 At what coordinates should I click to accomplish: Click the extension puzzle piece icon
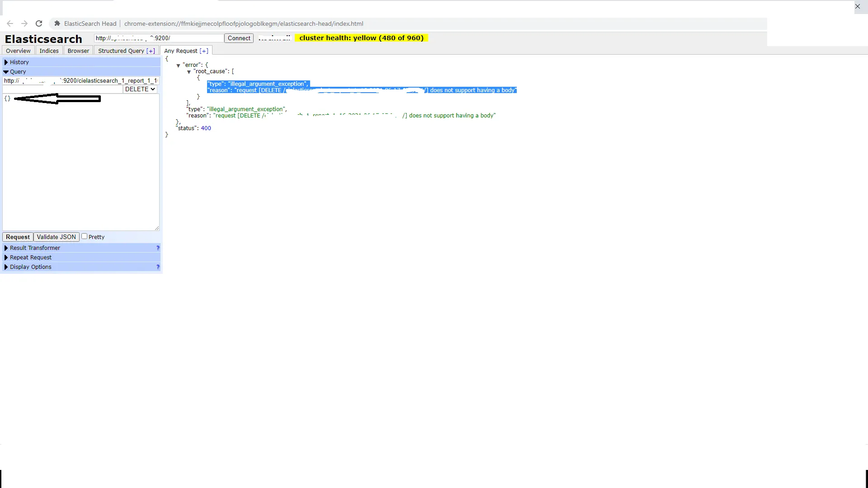coord(57,23)
